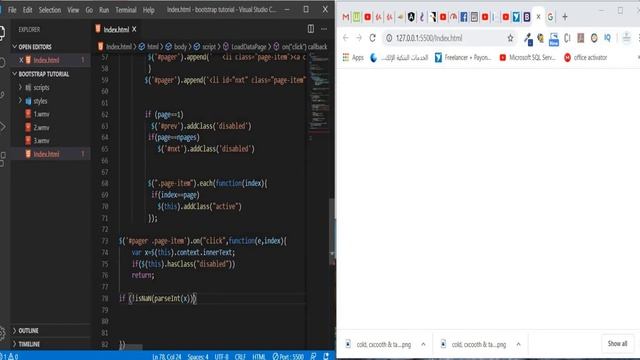Change Spaces: 4 indentation setting

tap(198, 356)
